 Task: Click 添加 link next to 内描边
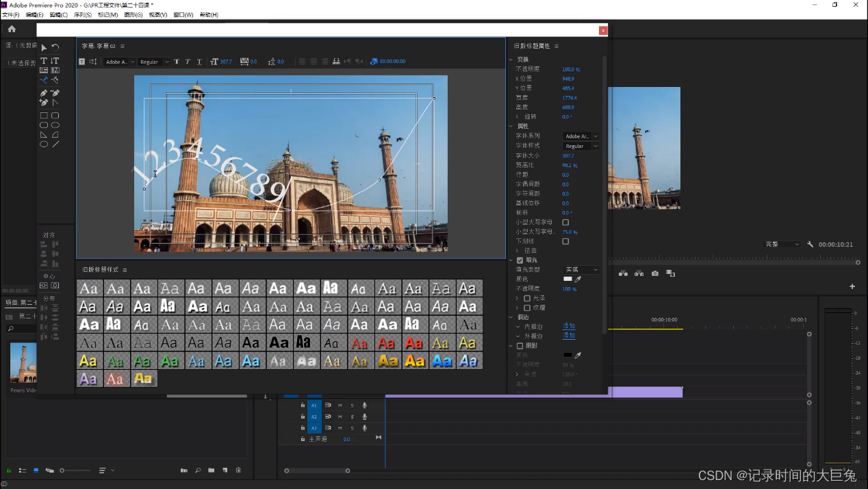[x=569, y=327]
